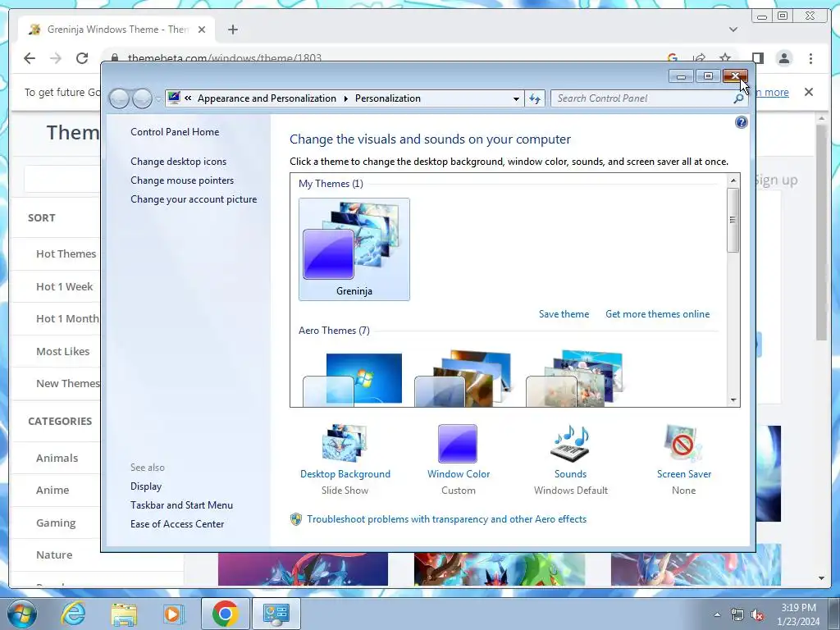
Task: Click the breadcrumb arrow after Appearance and Personalization
Action: click(x=345, y=98)
